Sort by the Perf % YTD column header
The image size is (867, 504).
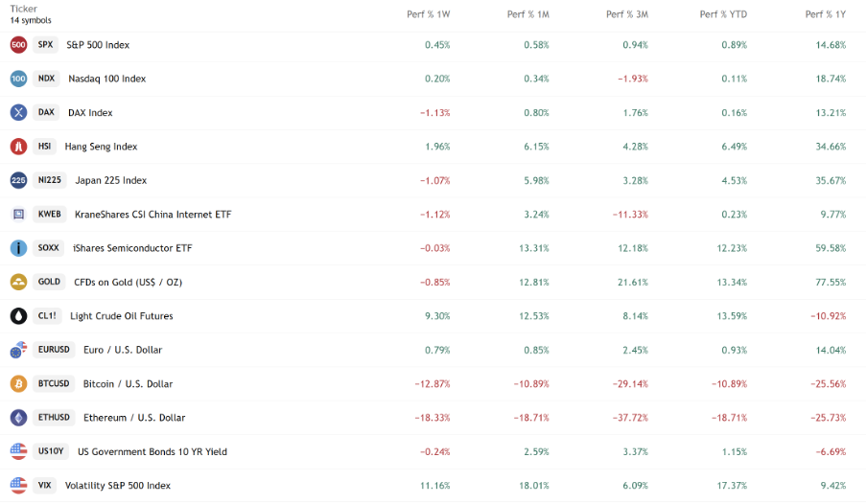tap(723, 14)
